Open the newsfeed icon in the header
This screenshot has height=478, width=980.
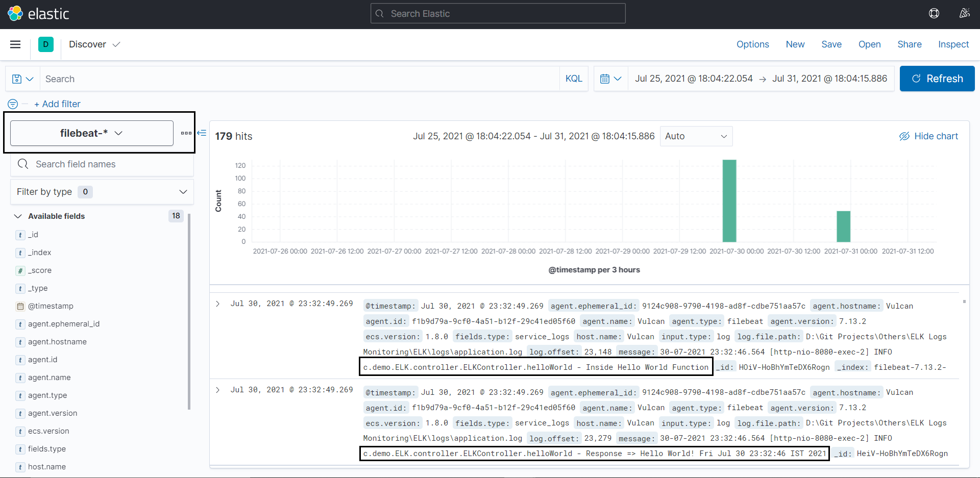coord(964,14)
